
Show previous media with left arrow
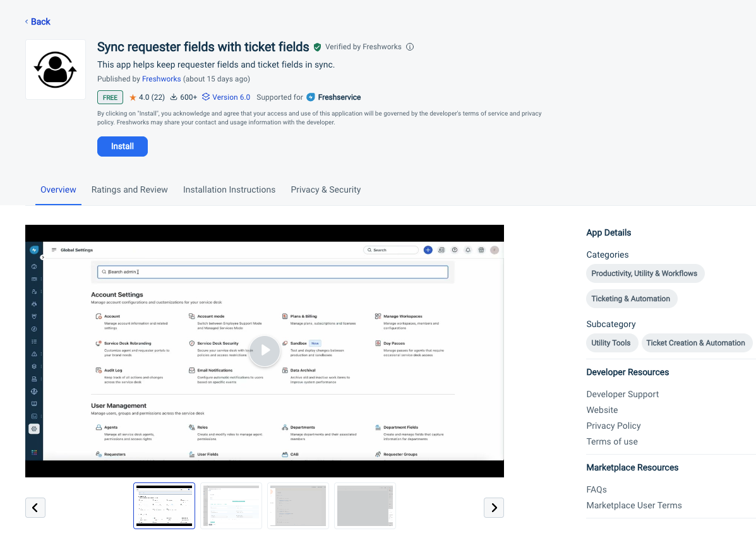click(35, 508)
